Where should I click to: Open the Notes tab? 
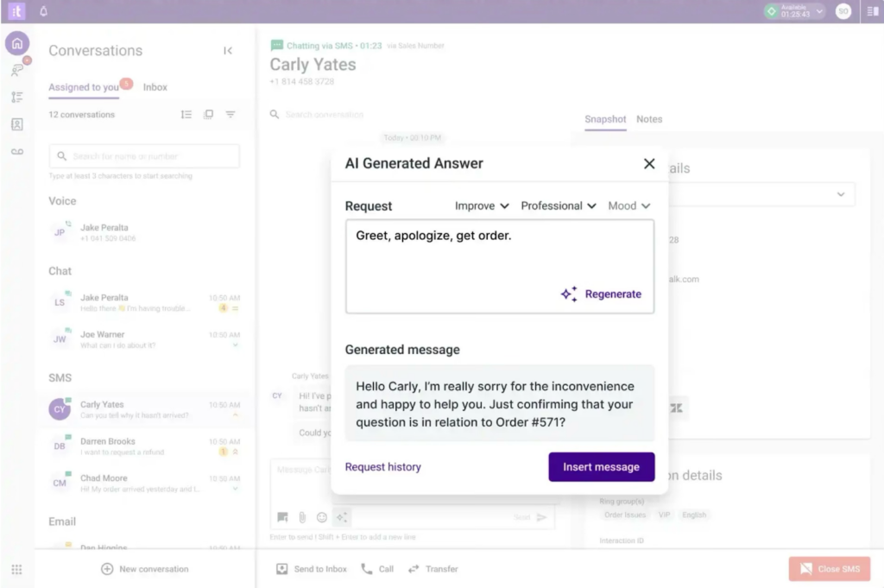tap(649, 119)
